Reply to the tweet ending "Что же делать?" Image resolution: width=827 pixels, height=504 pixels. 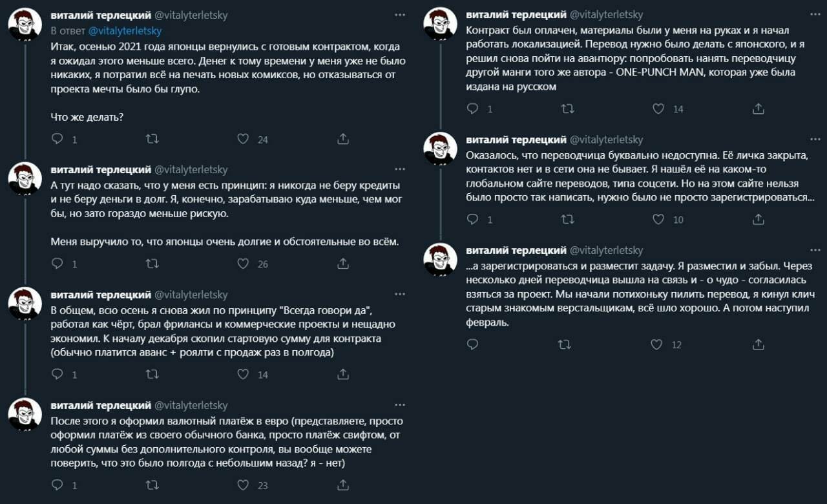[58, 139]
